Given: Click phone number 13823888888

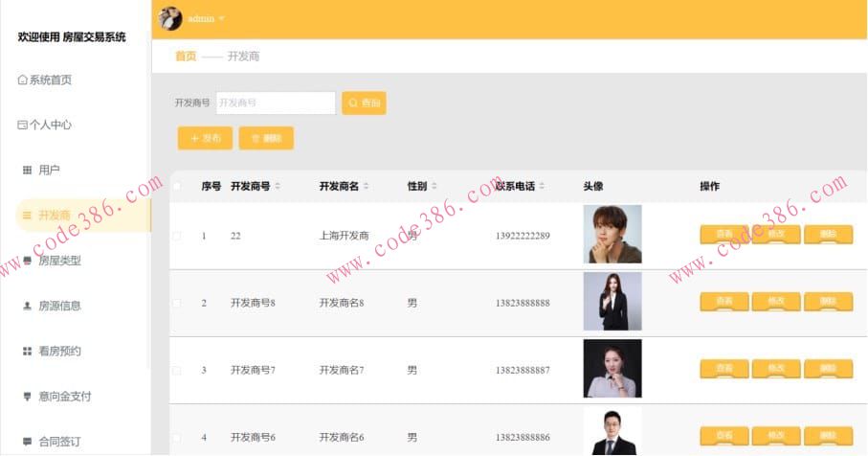Looking at the screenshot, I should pos(523,303).
